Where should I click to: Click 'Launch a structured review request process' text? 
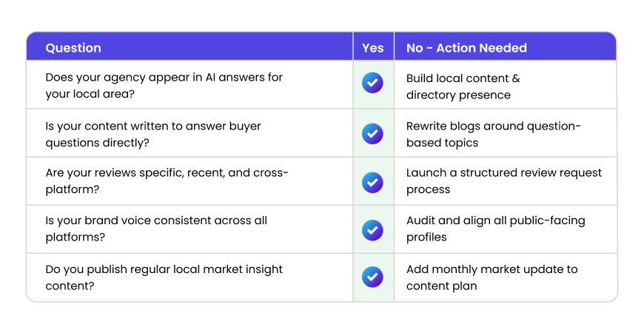503,181
